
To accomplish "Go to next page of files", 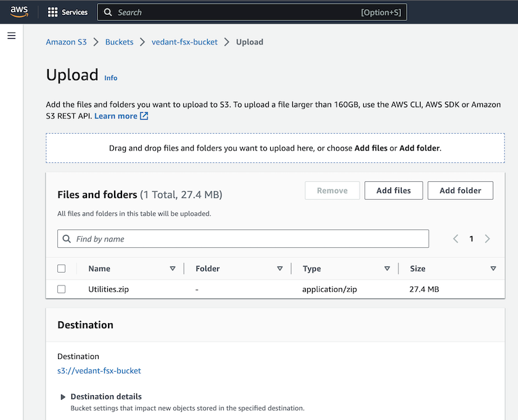I will [487, 239].
